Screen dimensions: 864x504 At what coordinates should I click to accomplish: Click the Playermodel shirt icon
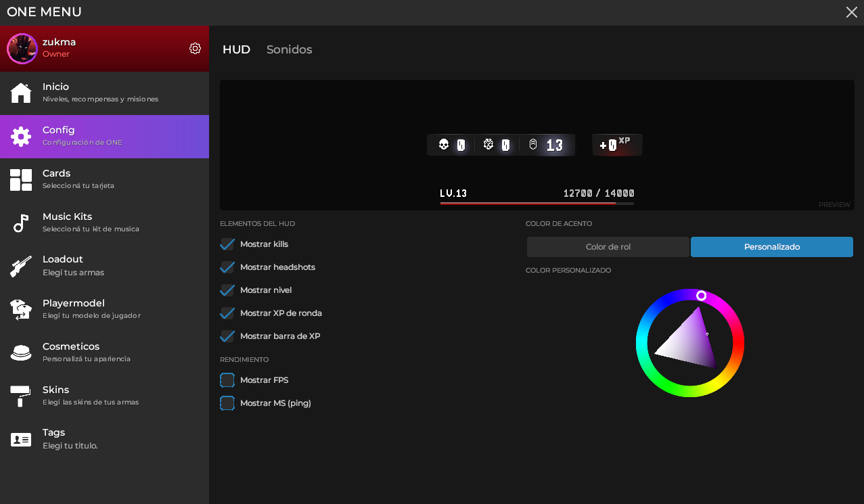click(21, 309)
